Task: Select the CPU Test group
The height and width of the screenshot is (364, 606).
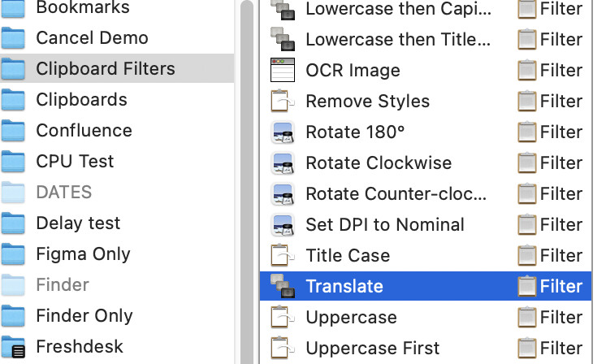Action: point(117,161)
